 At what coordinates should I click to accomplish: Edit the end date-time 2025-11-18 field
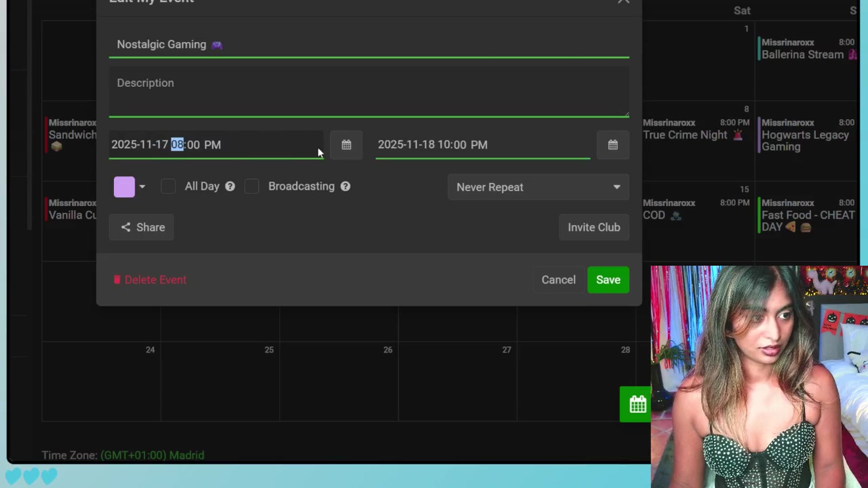(483, 145)
